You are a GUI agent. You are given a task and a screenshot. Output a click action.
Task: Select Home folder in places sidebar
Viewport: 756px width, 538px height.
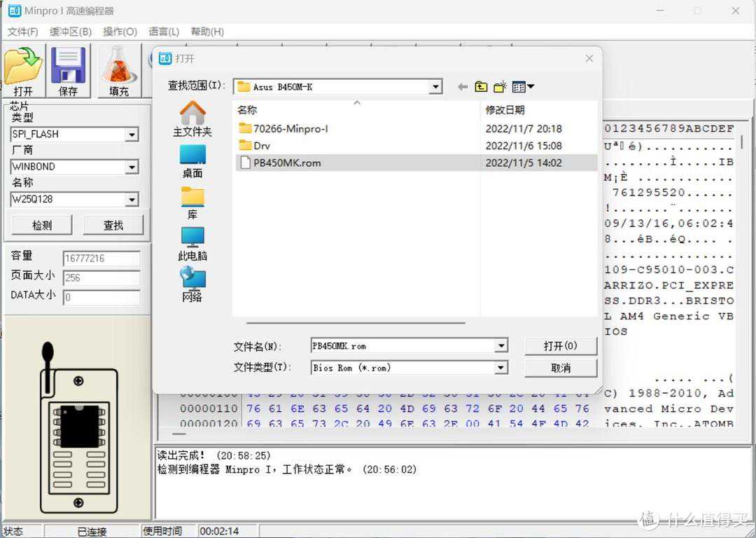[192, 118]
